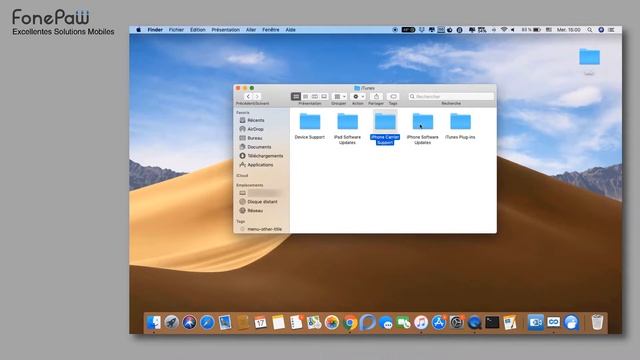Open the Action gear dropdown
640x360 pixels.
(x=358, y=97)
